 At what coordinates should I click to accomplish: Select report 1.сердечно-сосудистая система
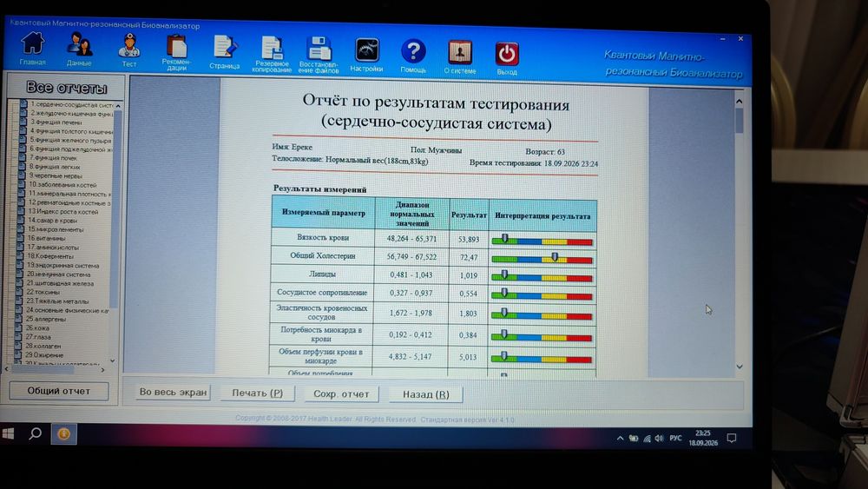(x=71, y=104)
